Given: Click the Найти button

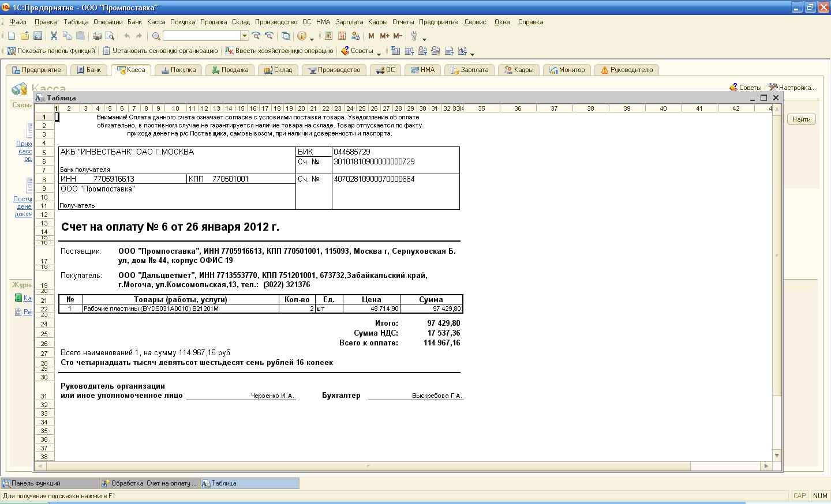Looking at the screenshot, I should (x=801, y=119).
